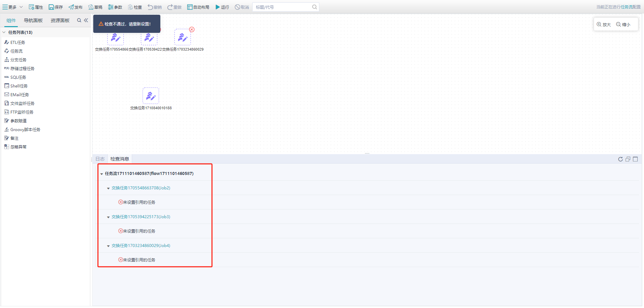
Task: Click the Publish (发布) toolbar button
Action: coord(75,7)
